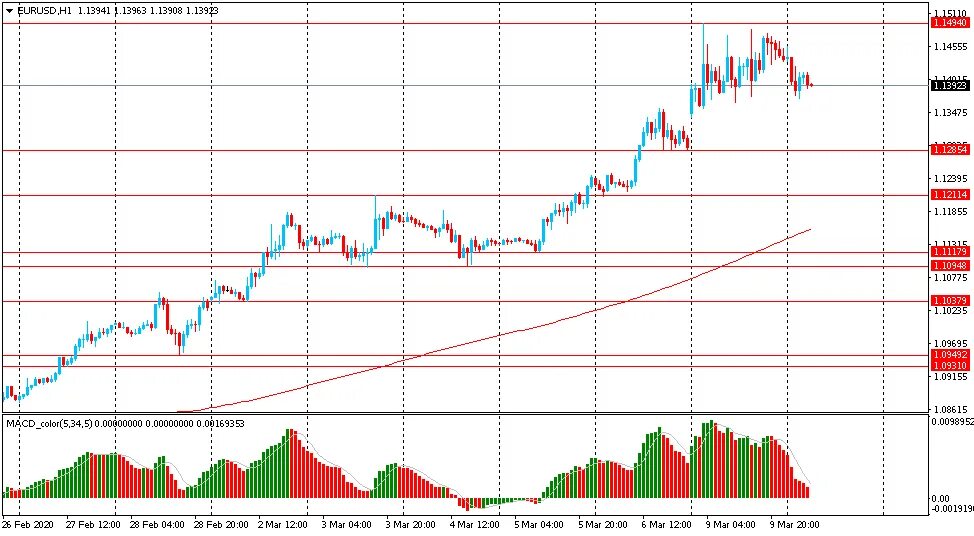Click the low price value 1.13908
This screenshot has width=974, height=536.
[x=166, y=11]
